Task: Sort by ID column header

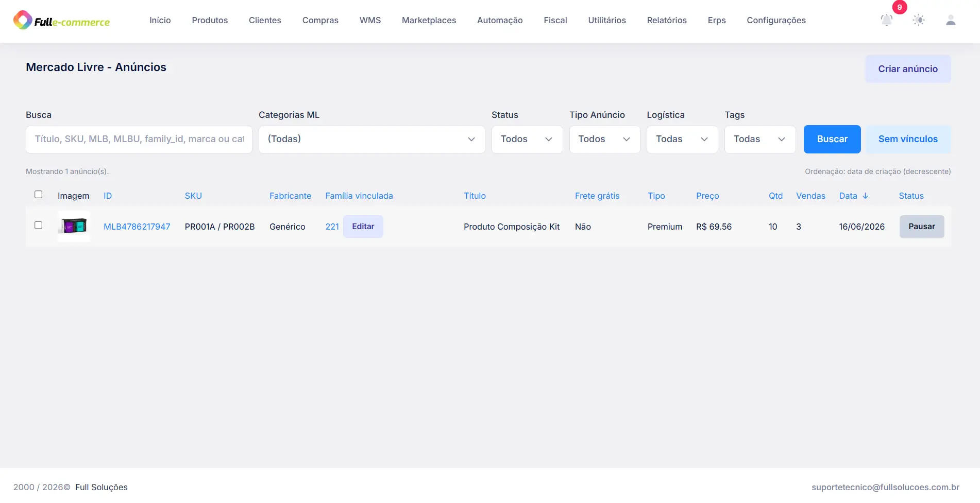Action: tap(108, 196)
